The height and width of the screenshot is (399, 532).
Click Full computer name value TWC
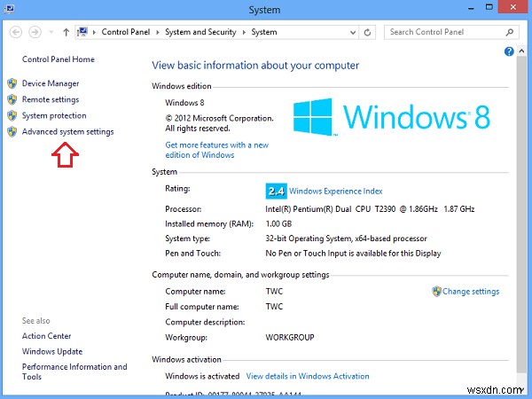[x=274, y=307]
